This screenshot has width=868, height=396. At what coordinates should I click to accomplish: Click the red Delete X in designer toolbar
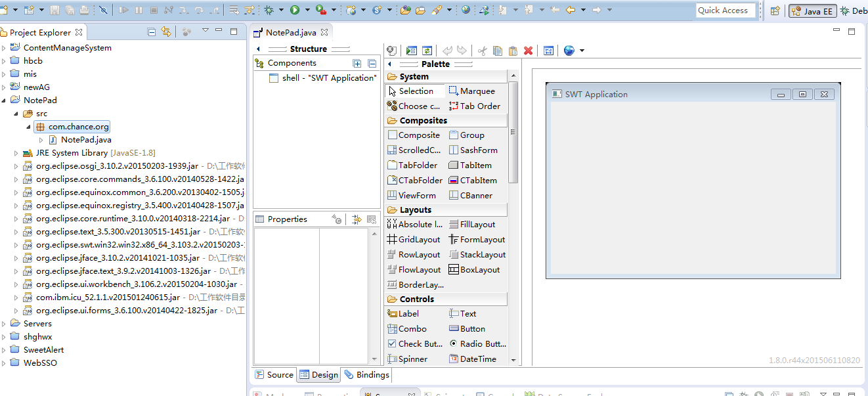(x=528, y=51)
